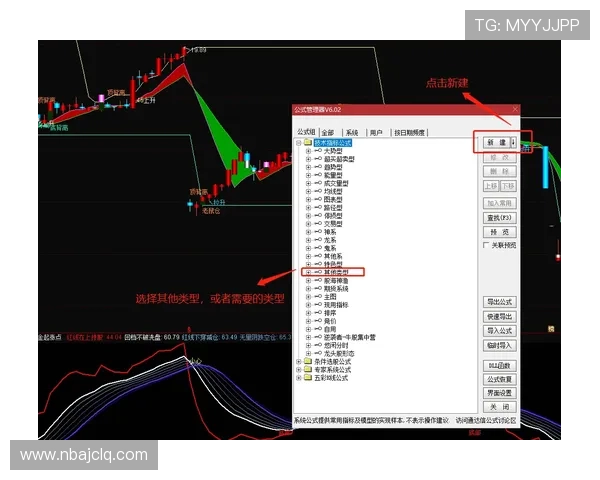600x480 pixels.
Task: Click the 界面设置 button
Action: click(x=499, y=393)
